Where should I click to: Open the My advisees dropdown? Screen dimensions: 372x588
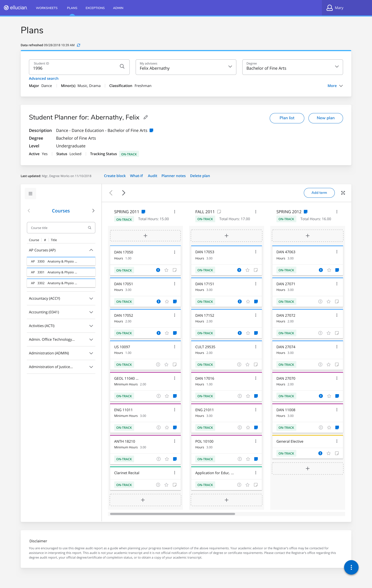[186, 67]
